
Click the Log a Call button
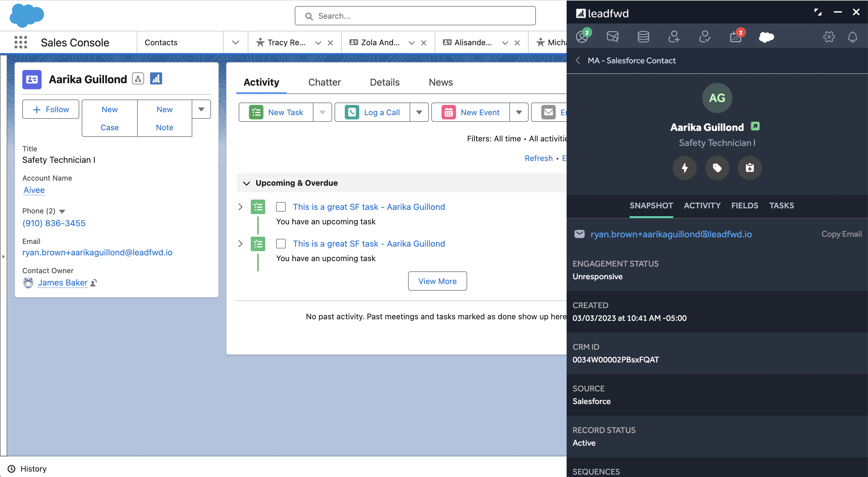pos(373,112)
